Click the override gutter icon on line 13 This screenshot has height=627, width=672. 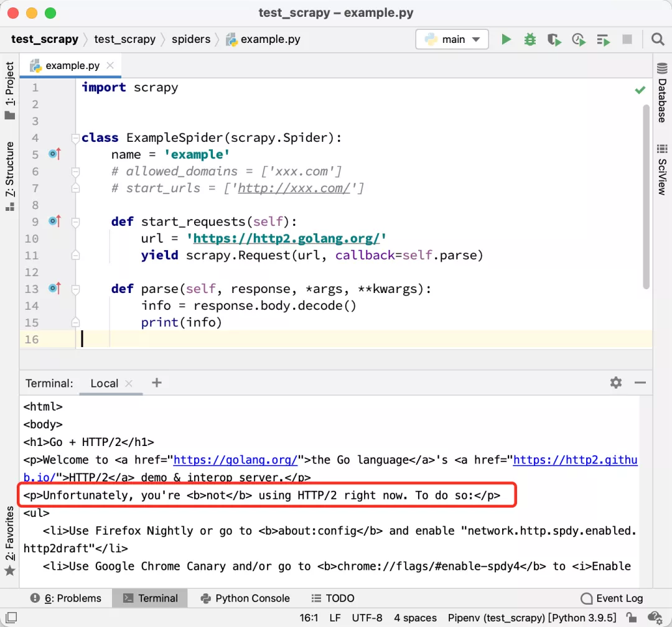point(55,288)
